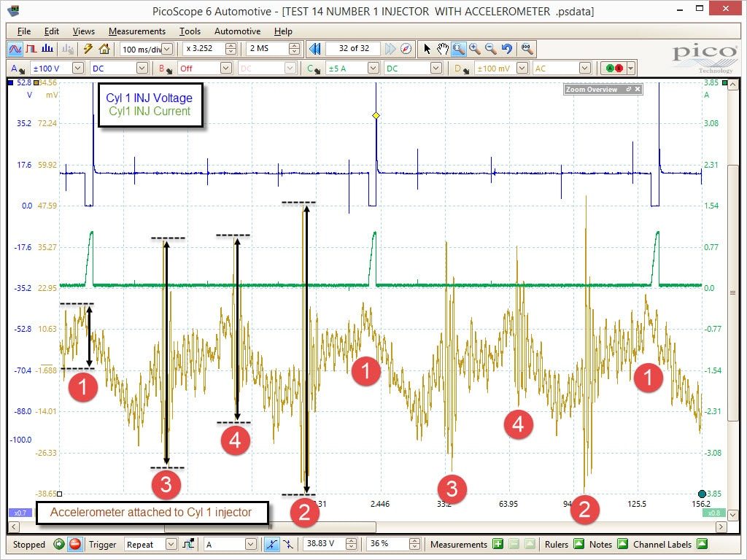The width and height of the screenshot is (747, 560).
Task: Click the yellow trigger marker diamond
Action: pyautogui.click(x=376, y=116)
